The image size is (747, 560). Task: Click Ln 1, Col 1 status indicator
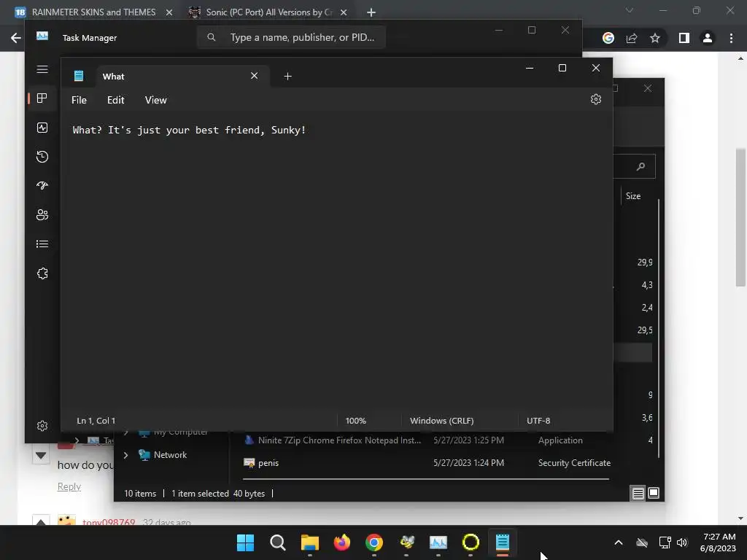click(96, 421)
